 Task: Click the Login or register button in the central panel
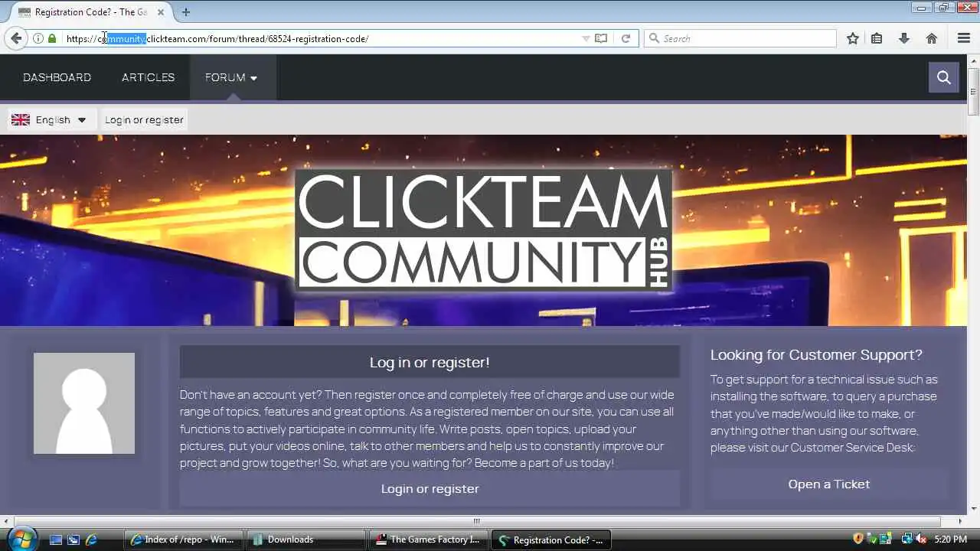tap(430, 488)
